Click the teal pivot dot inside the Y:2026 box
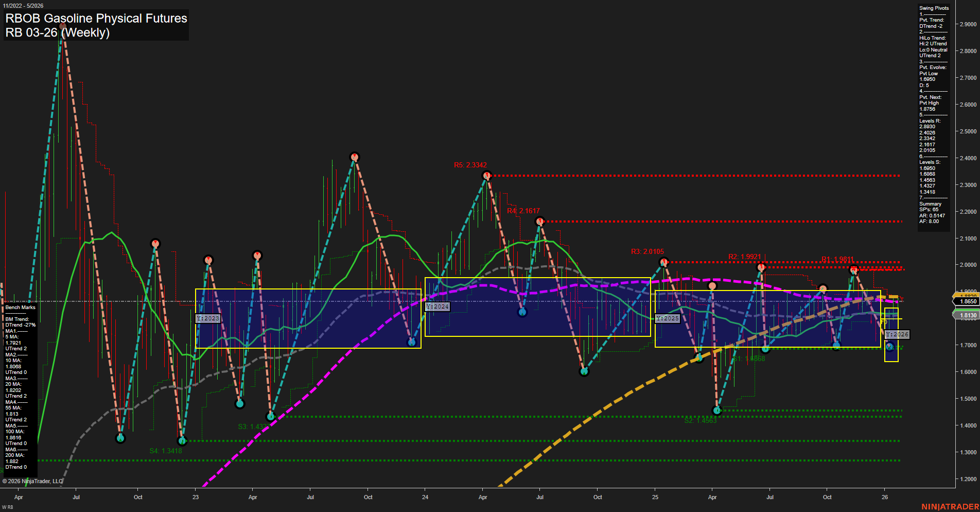Screen dimensions: 980x512 tap(890, 347)
